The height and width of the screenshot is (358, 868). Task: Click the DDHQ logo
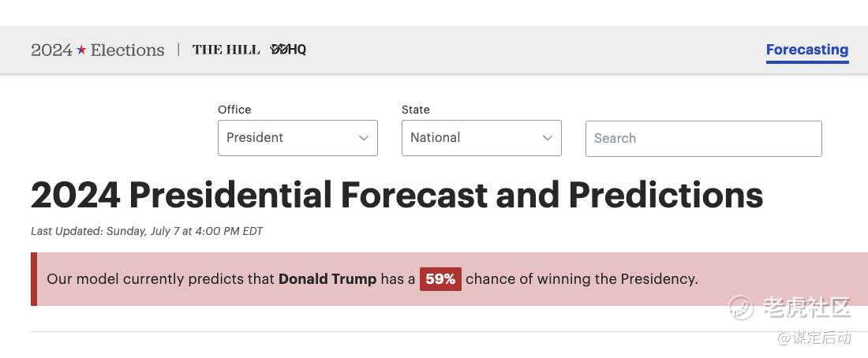[x=288, y=50]
